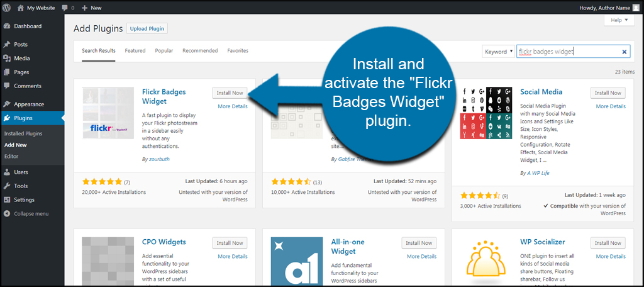Image resolution: width=644 pixels, height=287 pixels.
Task: Open the Social Media plugin title link
Action: 541,92
